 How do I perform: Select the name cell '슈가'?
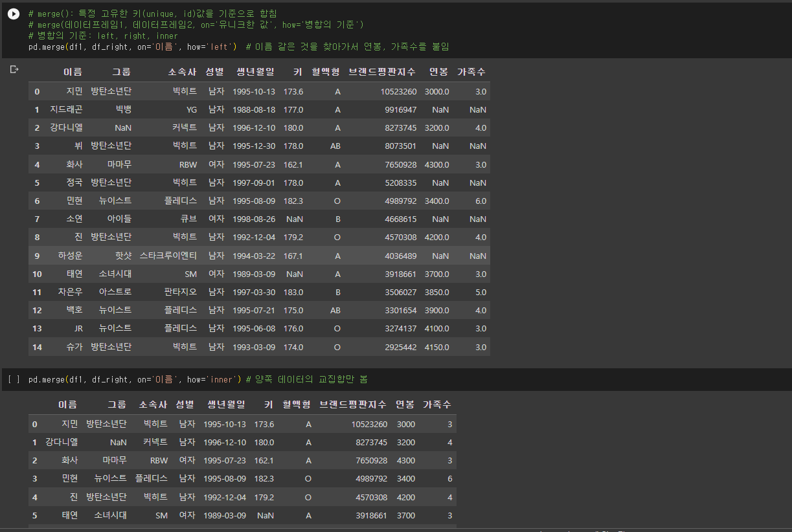pos(74,347)
